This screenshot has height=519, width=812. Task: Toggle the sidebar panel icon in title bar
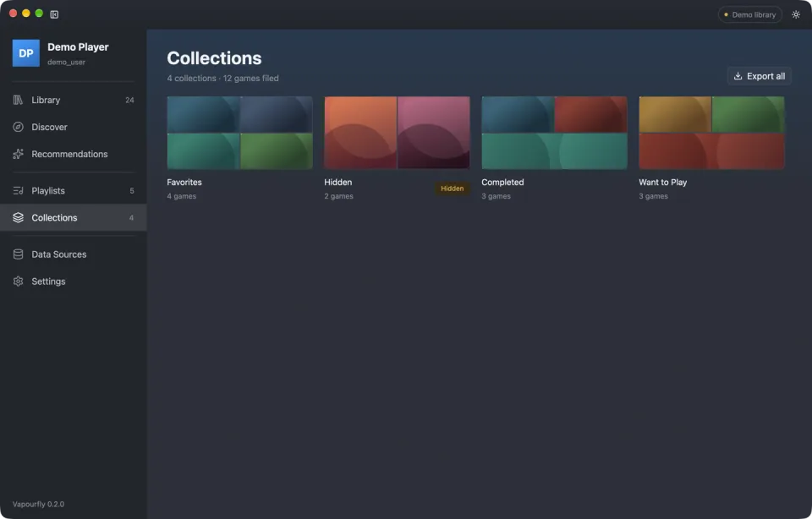pos(54,14)
